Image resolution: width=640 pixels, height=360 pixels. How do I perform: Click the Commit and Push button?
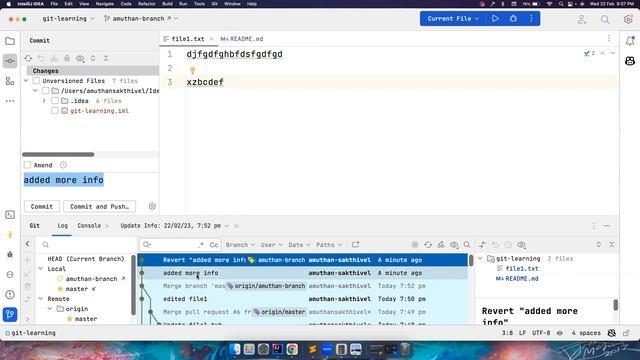(x=99, y=207)
